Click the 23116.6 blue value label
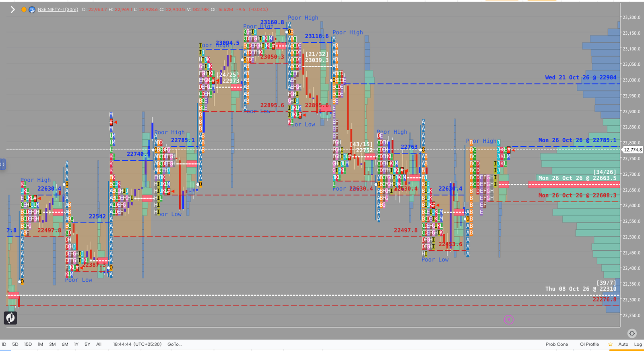Viewport: 644px width, 351px height. pyautogui.click(x=317, y=36)
